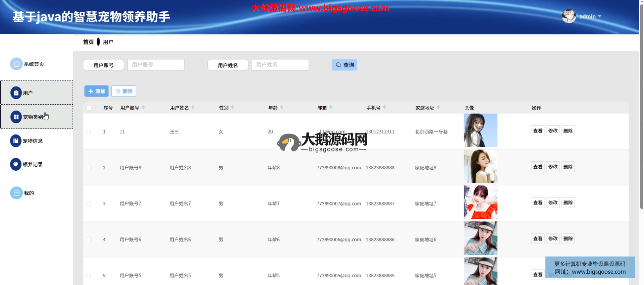Select the checkbox for row 3 用户账号7

[89, 204]
